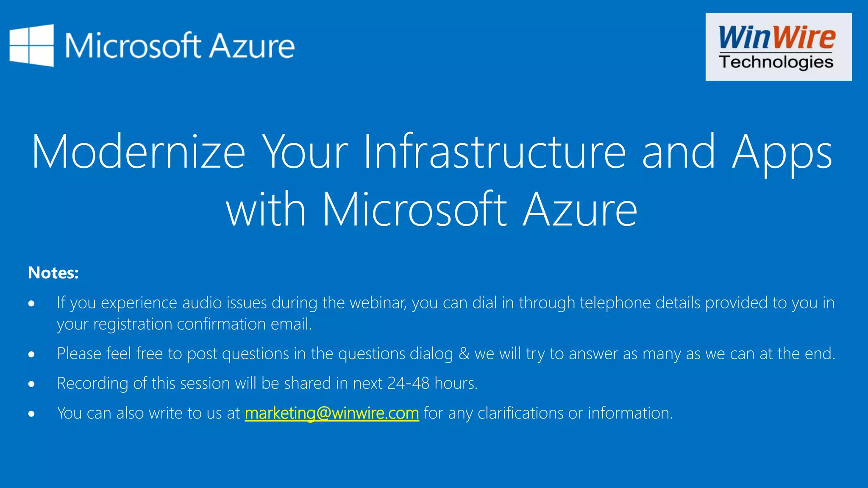Click the bullet dot before audio issues note
Image resolution: width=868 pixels, height=488 pixels.
(x=31, y=303)
